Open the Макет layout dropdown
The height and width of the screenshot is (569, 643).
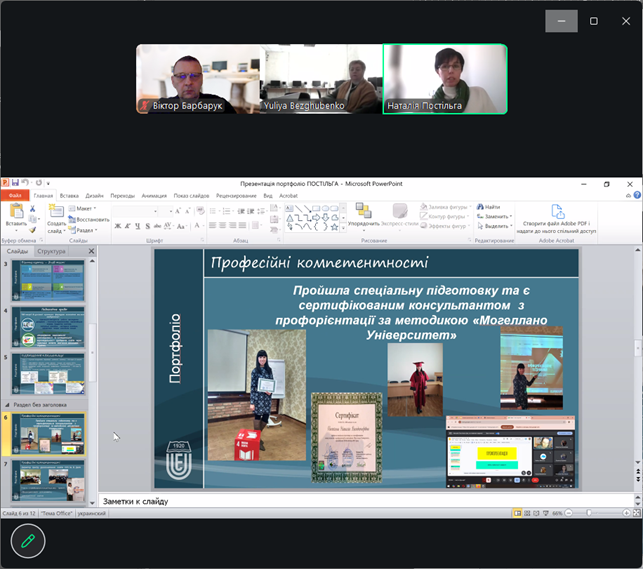click(x=83, y=208)
